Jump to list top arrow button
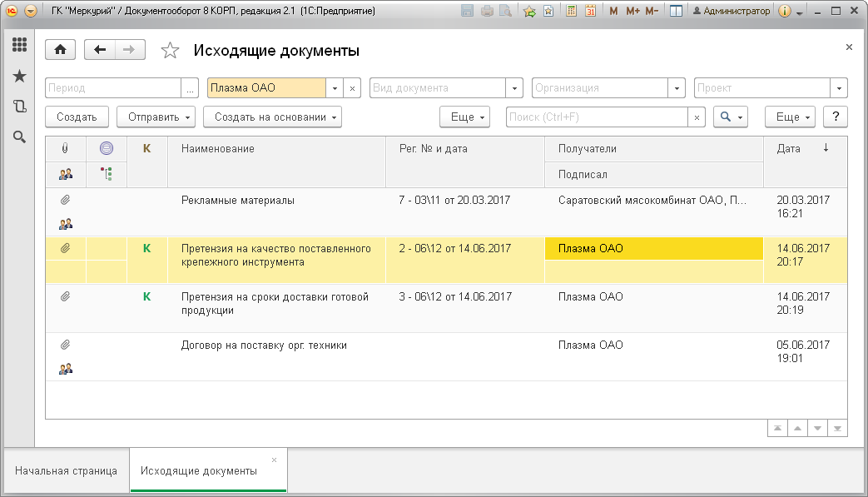The height and width of the screenshot is (497, 868). coord(778,429)
